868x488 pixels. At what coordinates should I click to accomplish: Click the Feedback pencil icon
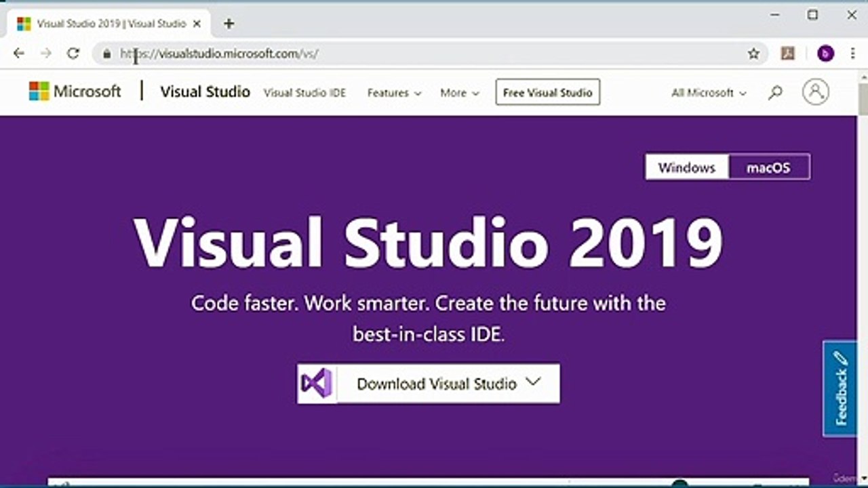840,359
